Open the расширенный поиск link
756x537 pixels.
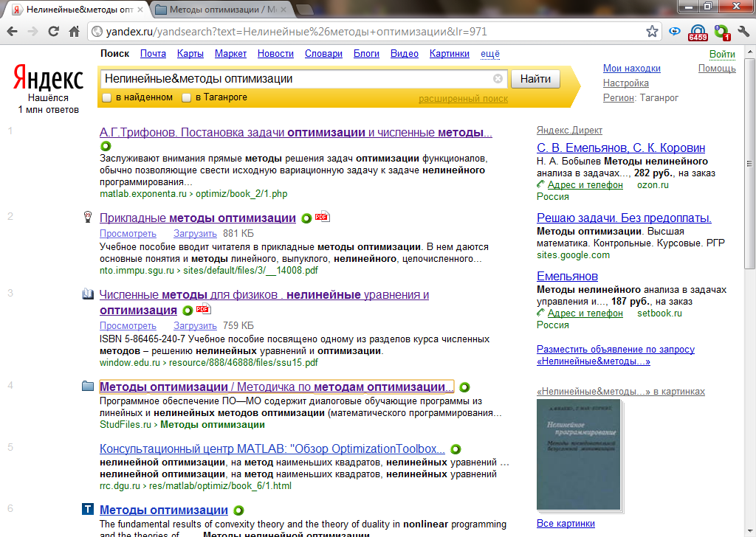coord(463,99)
